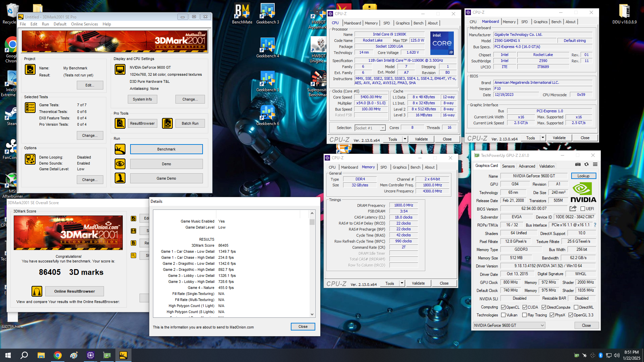Click the Online ResultBrowser podium icon
The height and width of the screenshot is (362, 644).
pos(37,291)
